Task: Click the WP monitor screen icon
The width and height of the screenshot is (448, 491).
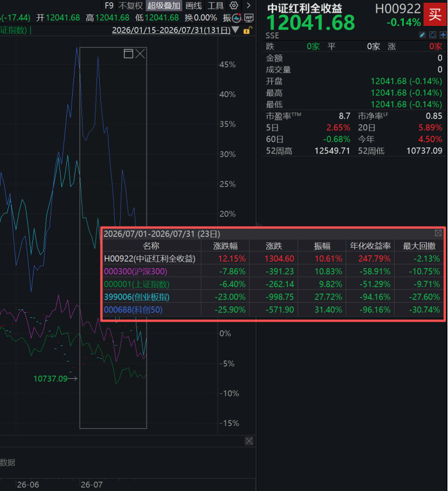Action: pyautogui.click(x=249, y=18)
